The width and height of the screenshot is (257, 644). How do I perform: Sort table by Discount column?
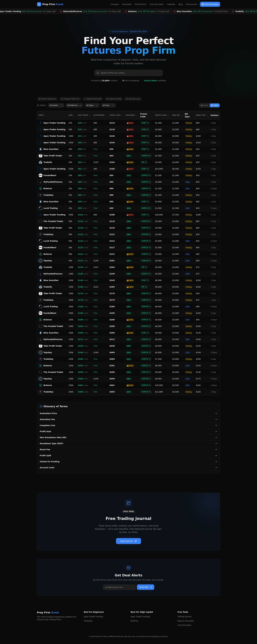(131, 115)
